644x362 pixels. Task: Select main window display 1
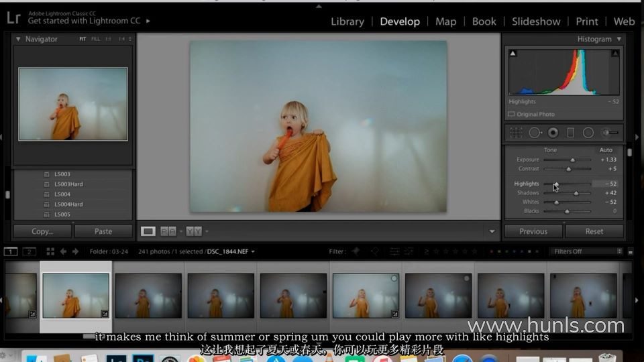11,251
